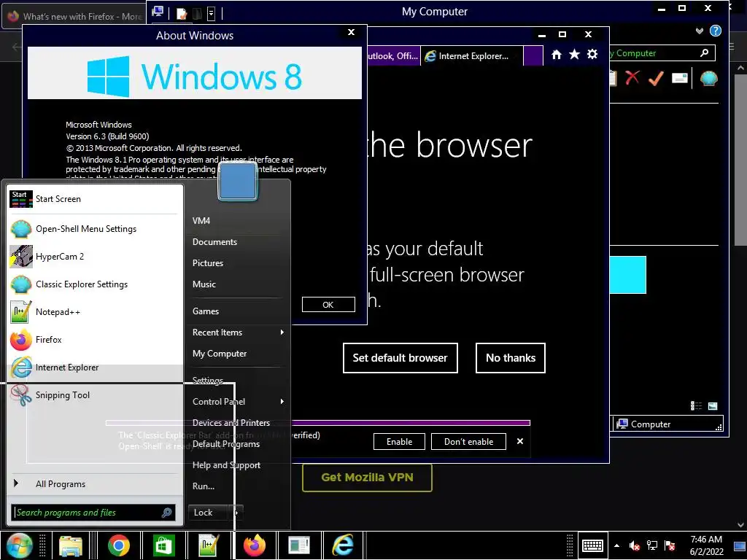Click Firefox scrollbar down arrow
747x560 pixels.
click(741, 525)
